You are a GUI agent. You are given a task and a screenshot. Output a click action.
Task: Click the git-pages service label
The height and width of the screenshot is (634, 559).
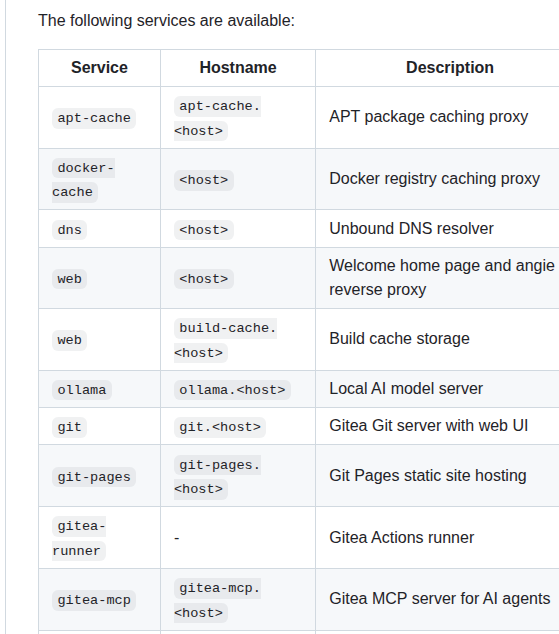point(94,477)
